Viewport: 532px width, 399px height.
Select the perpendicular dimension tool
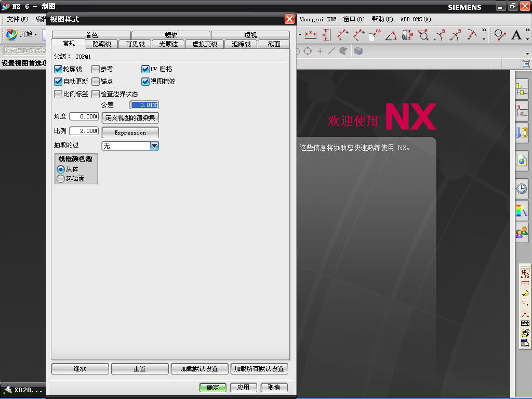(x=358, y=35)
